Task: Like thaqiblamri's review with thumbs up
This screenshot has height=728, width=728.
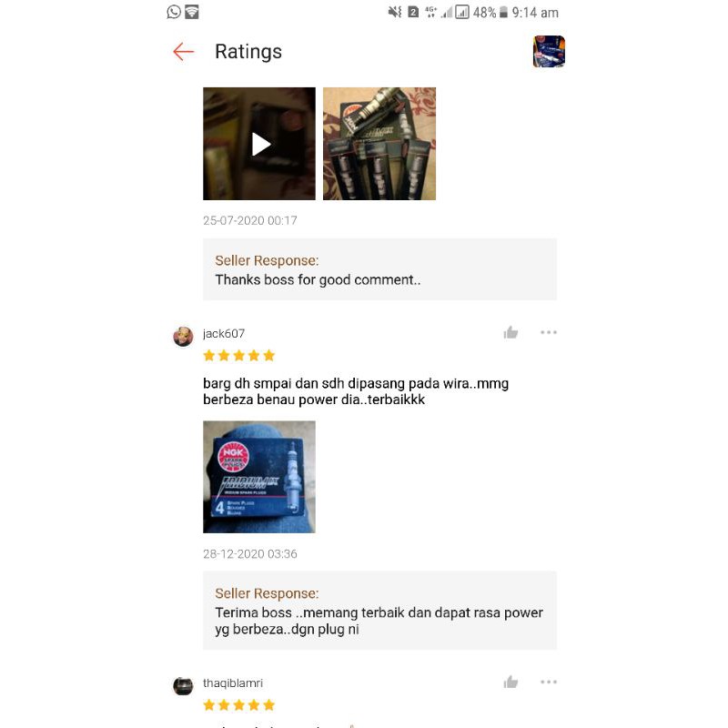Action: (x=511, y=682)
